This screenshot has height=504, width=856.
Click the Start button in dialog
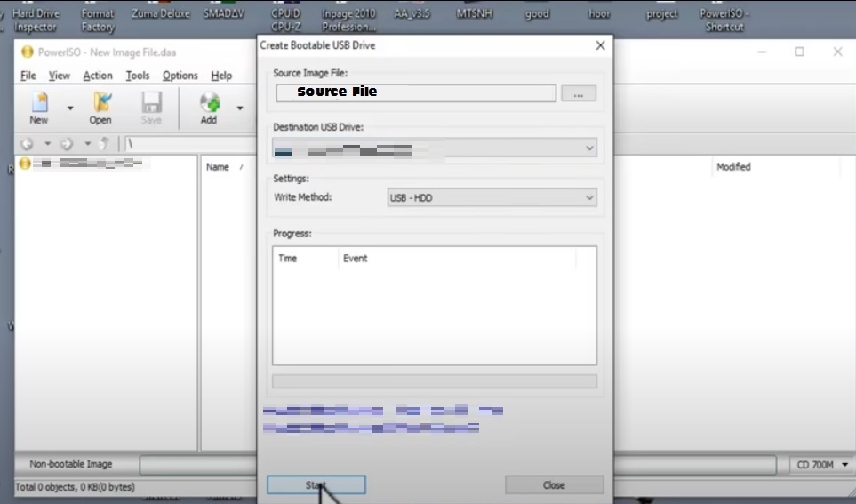(316, 484)
